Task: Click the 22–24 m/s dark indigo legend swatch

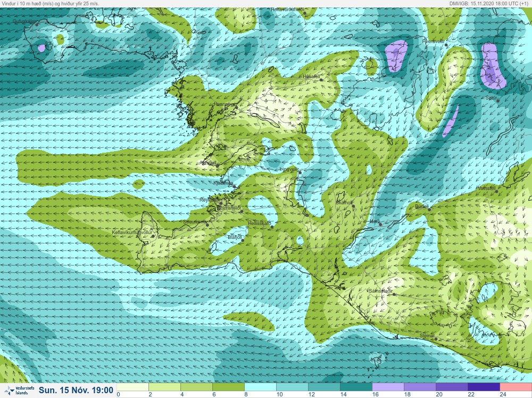Action: point(484,387)
